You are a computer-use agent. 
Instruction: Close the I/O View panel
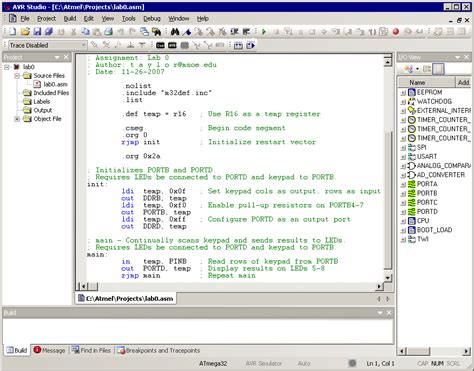466,57
